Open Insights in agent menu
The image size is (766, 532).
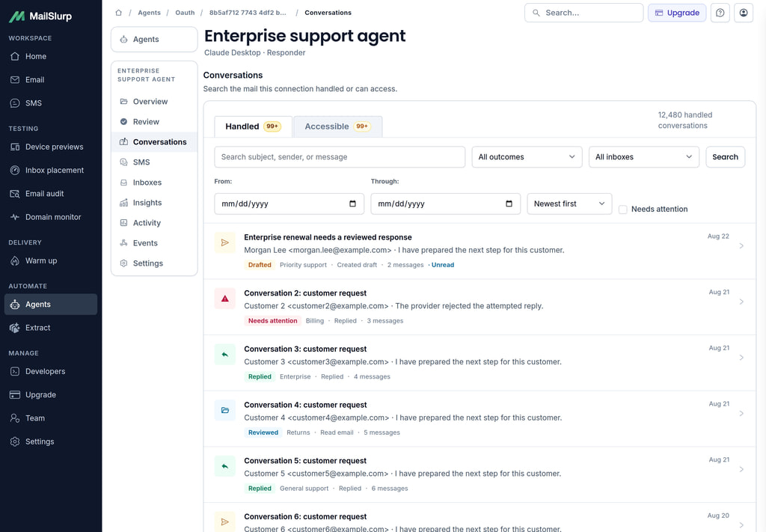coord(154,203)
